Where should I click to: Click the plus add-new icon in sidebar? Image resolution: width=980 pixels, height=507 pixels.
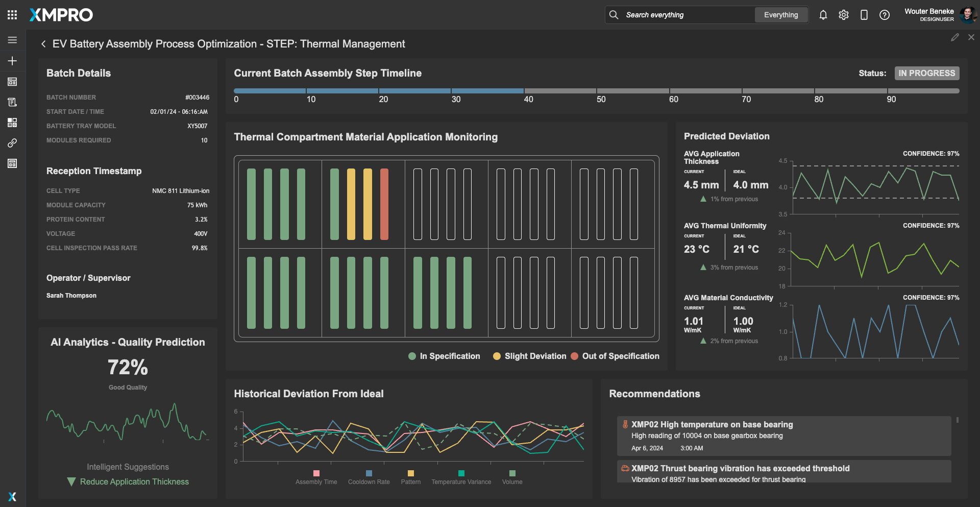12,61
